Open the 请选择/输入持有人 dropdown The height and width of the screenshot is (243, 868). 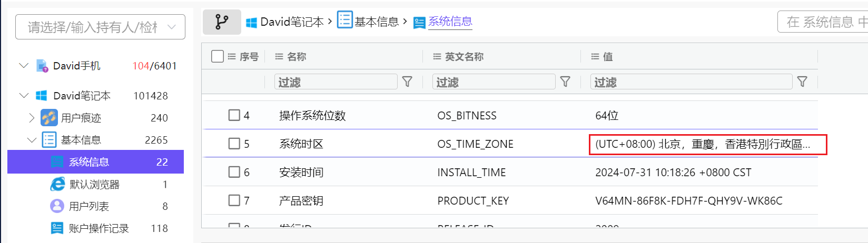100,27
